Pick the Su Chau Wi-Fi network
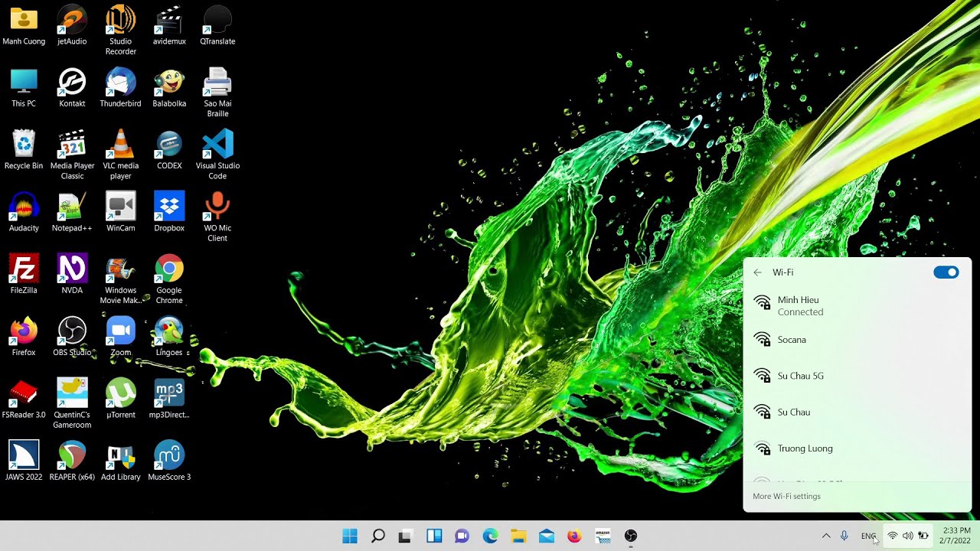 857,412
